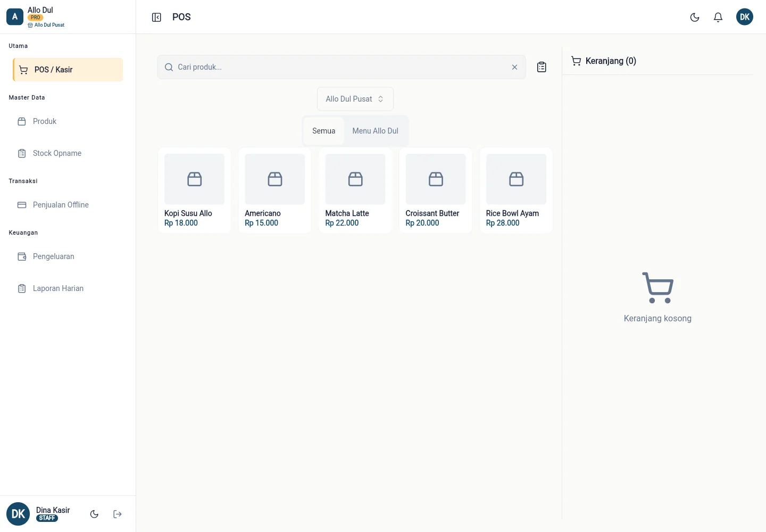This screenshot has width=766, height=532.
Task: Open Penjualan Offline page
Action: click(x=68, y=205)
